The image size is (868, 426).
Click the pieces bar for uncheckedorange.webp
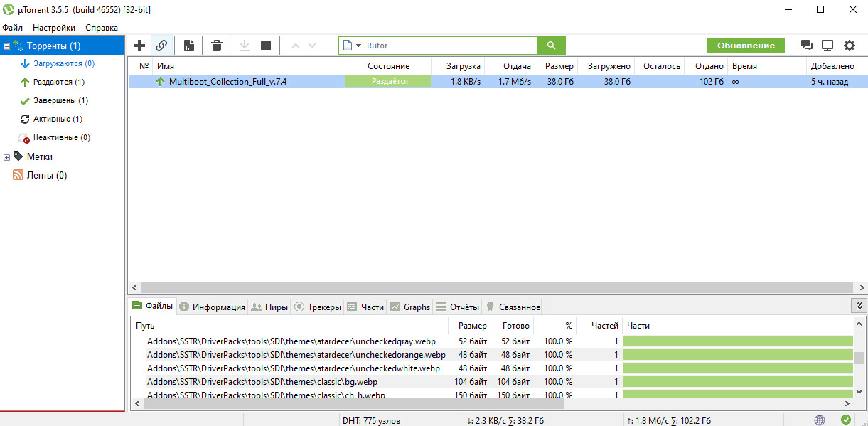738,355
